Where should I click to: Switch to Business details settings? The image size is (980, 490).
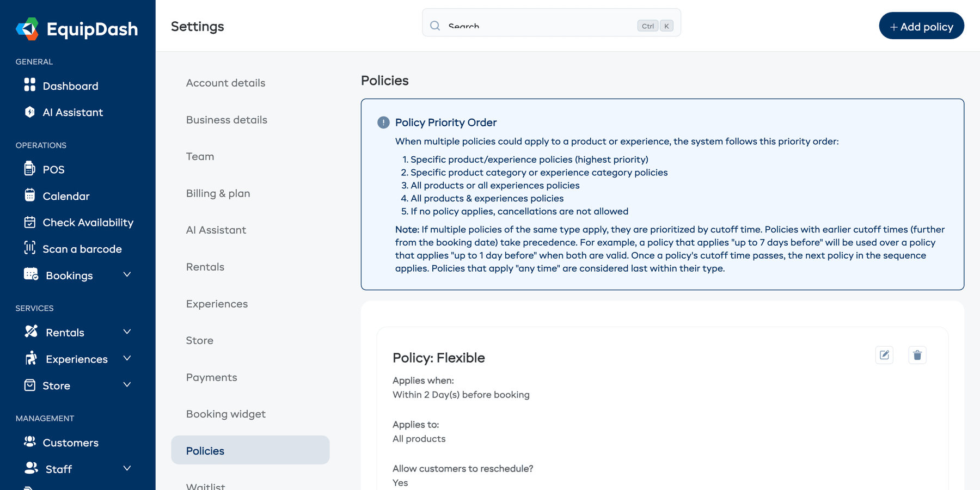point(226,120)
